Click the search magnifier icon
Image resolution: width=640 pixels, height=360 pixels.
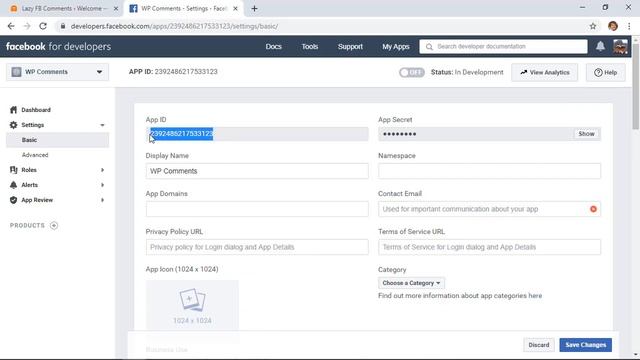(429, 47)
